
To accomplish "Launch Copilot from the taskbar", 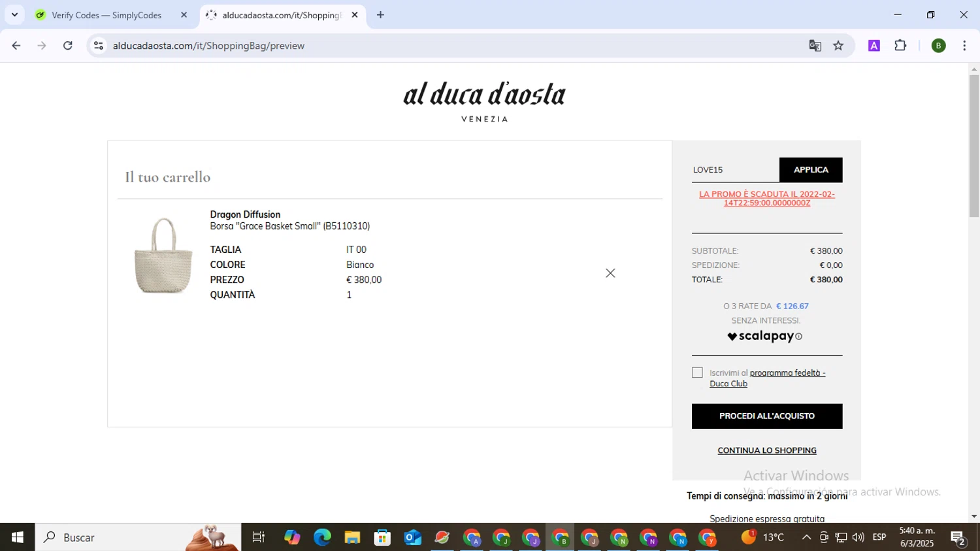I will (292, 537).
